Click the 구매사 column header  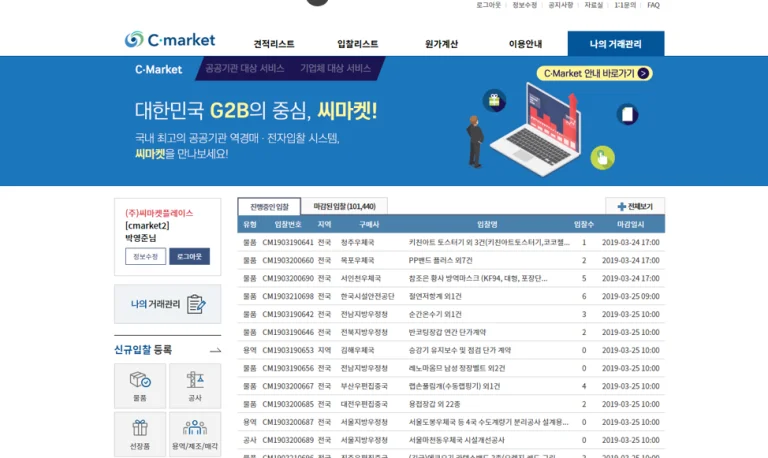[369, 224]
